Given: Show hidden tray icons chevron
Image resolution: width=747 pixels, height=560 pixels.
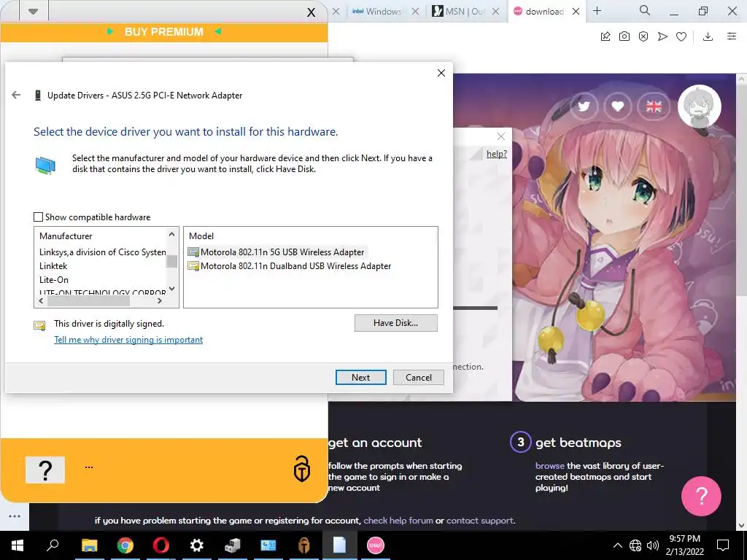Looking at the screenshot, I should coord(617,545).
